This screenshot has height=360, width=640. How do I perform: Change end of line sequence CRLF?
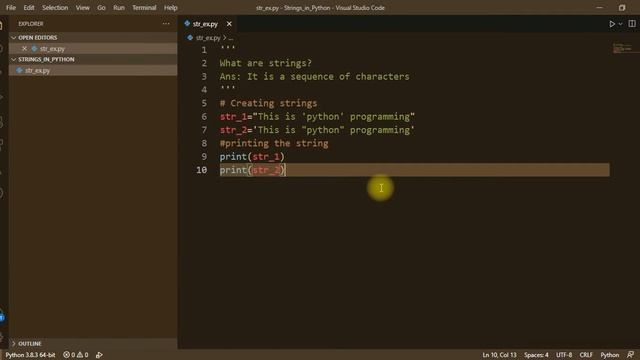click(x=586, y=355)
